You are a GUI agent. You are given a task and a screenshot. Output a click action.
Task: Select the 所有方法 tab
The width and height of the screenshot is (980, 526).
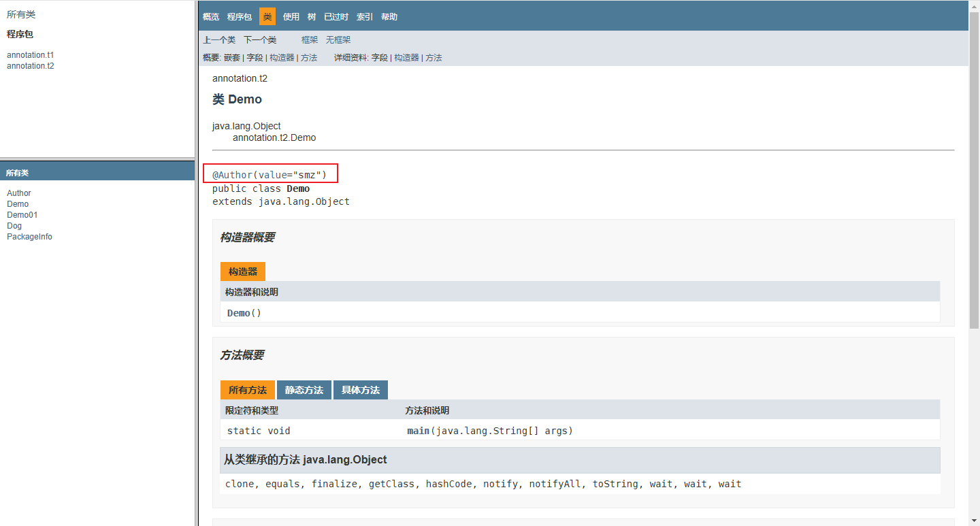click(248, 390)
